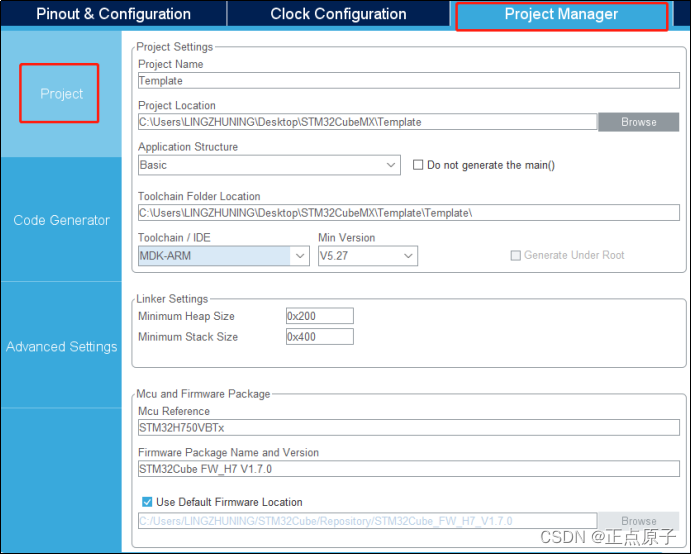This screenshot has width=692, height=555.
Task: Expand the Toolchain / IDE MDK-ARM dropdown
Action: (224, 256)
